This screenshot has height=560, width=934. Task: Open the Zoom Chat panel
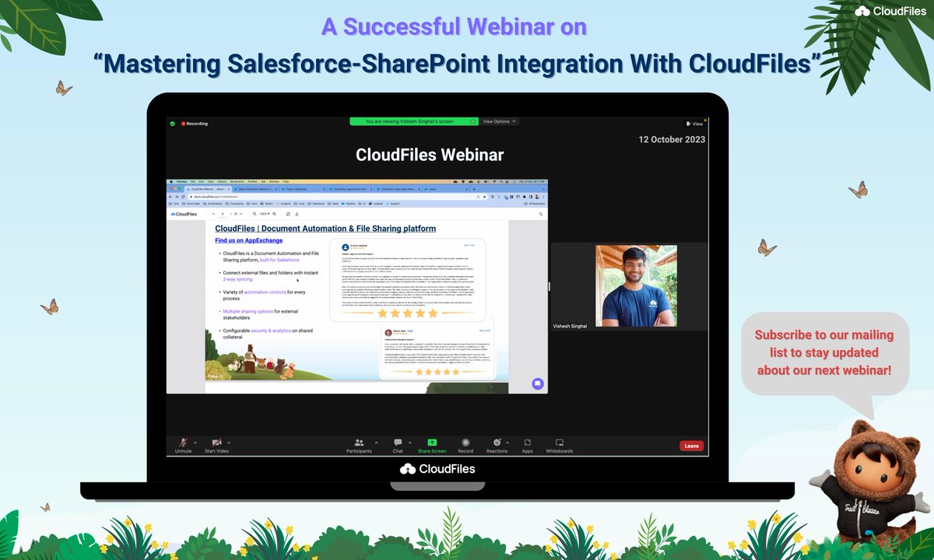coord(398,445)
